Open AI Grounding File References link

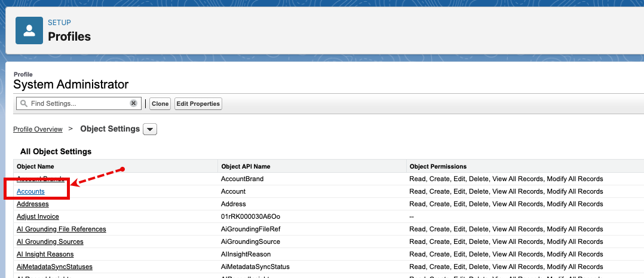(62, 229)
